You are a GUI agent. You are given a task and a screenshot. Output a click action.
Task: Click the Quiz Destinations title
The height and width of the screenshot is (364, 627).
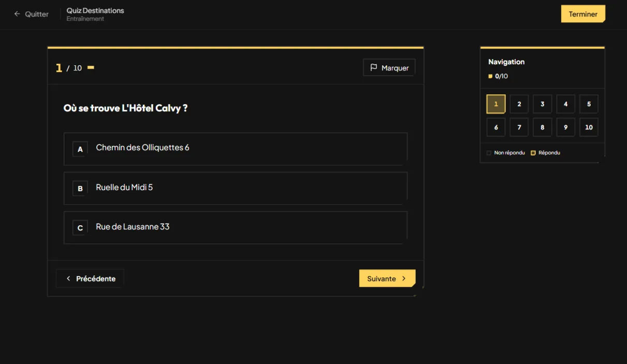[x=95, y=10]
